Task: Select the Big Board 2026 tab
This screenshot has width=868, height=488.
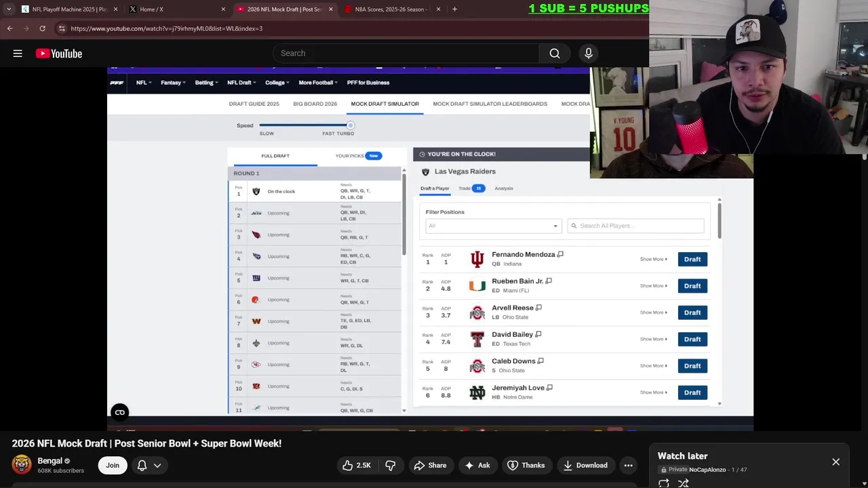Action: [x=315, y=104]
